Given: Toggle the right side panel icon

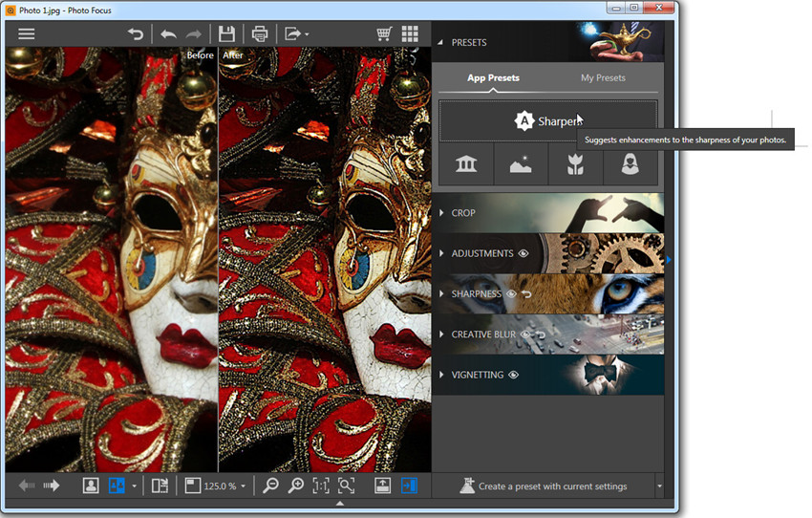Looking at the screenshot, I should click(409, 486).
